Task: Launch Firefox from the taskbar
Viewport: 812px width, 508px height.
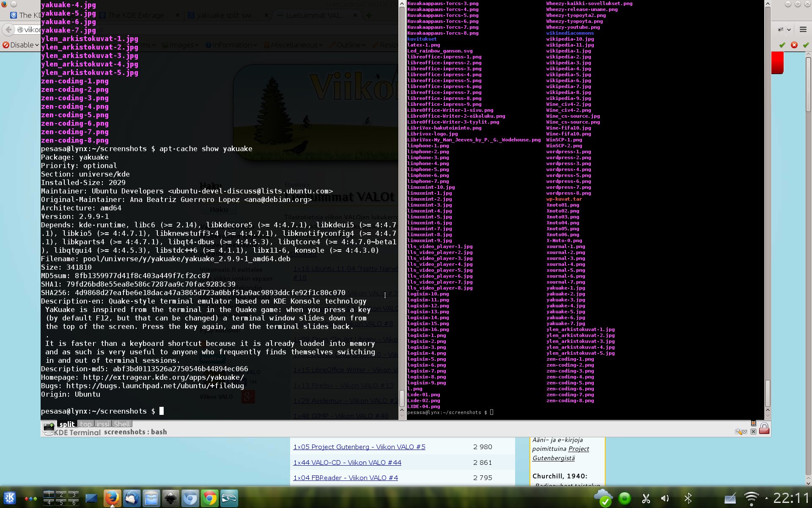Action: [x=112, y=498]
